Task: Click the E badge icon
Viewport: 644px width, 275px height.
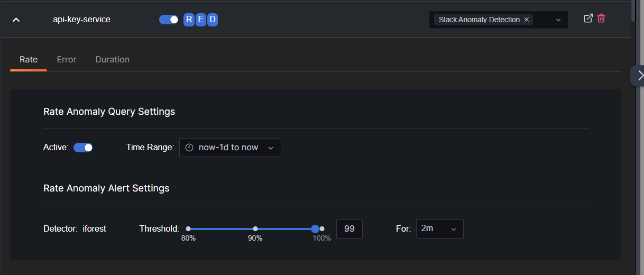Action: (201, 20)
